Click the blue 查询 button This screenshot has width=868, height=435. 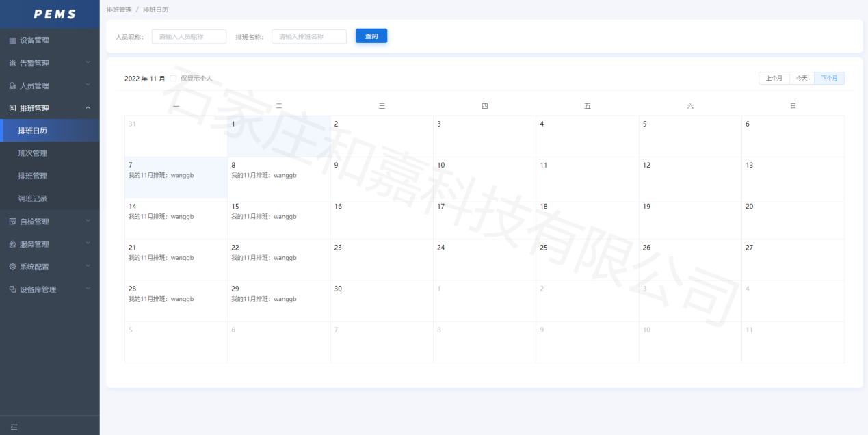(x=371, y=36)
